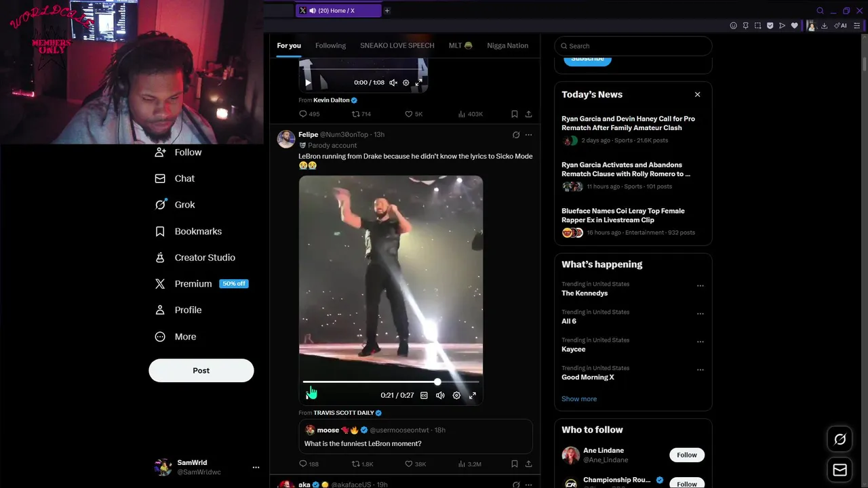Open the Follow sidebar item

coord(178,152)
